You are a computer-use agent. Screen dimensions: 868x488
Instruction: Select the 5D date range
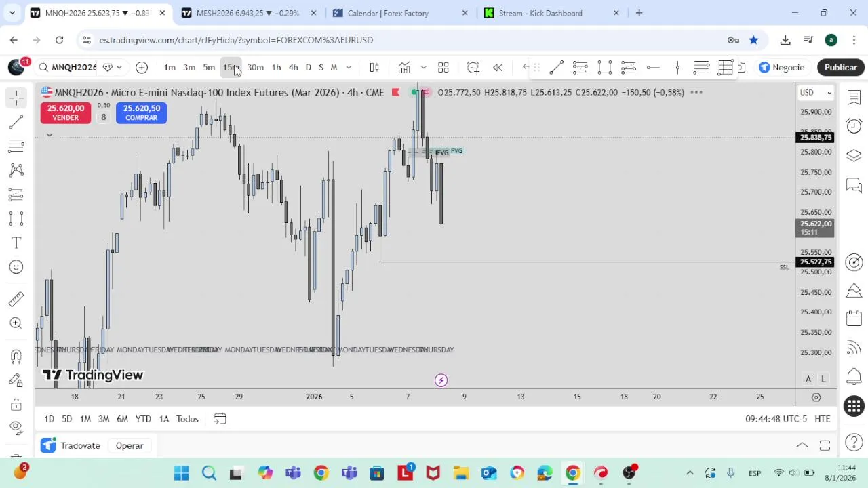coord(66,419)
